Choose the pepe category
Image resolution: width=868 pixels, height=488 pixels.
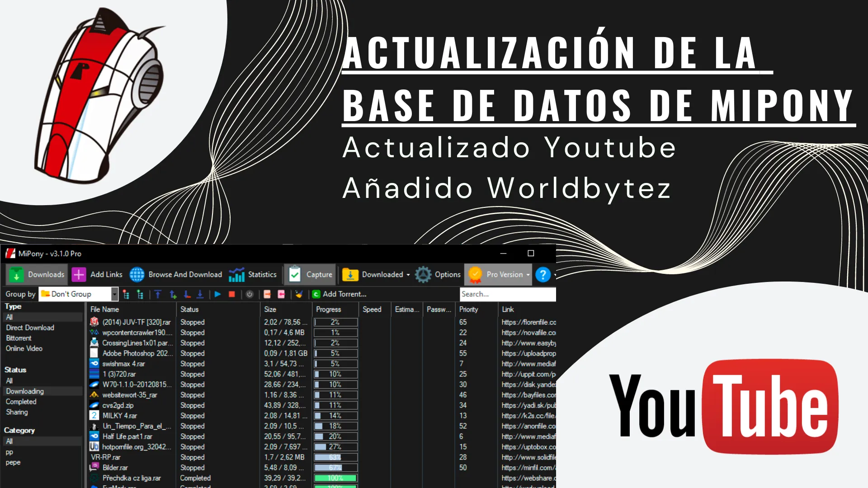(13, 463)
